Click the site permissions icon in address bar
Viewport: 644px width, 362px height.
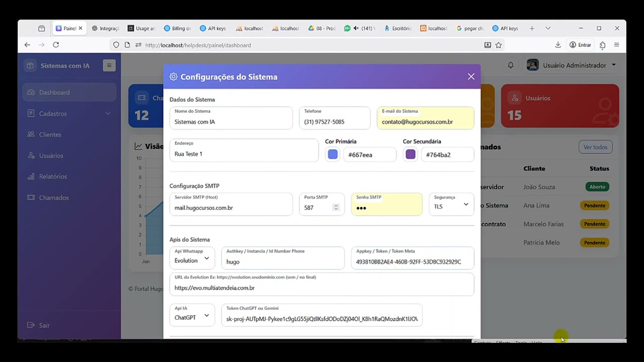pyautogui.click(x=138, y=45)
